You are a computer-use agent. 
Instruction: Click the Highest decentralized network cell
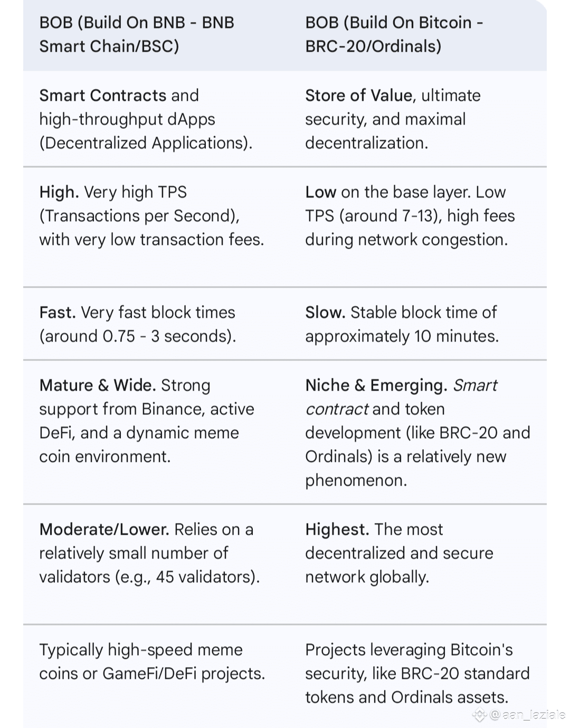point(399,553)
